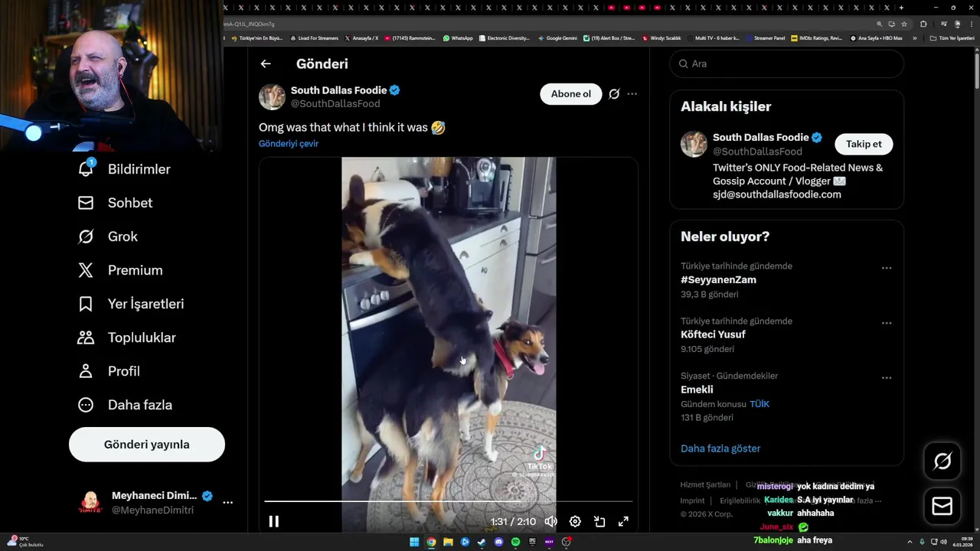980x551 pixels.
Task: Toggle picture-in-picture mode for video
Action: 599,521
